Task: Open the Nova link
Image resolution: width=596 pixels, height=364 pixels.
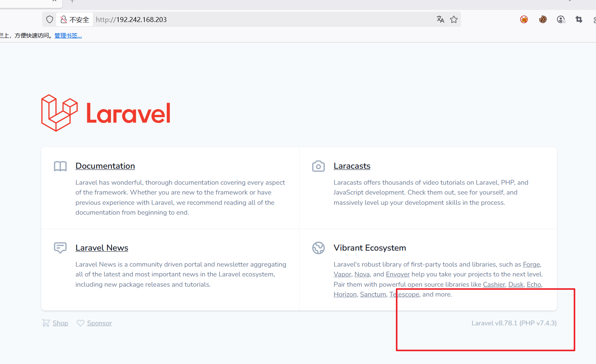Action: click(x=362, y=274)
